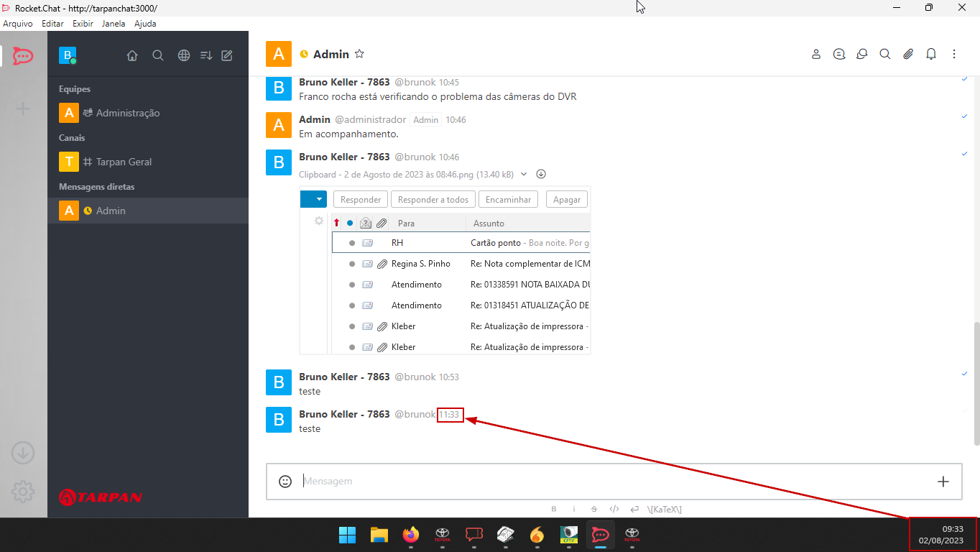Create a new message with the pencil icon
This screenshot has width=980, height=552.
point(227,55)
